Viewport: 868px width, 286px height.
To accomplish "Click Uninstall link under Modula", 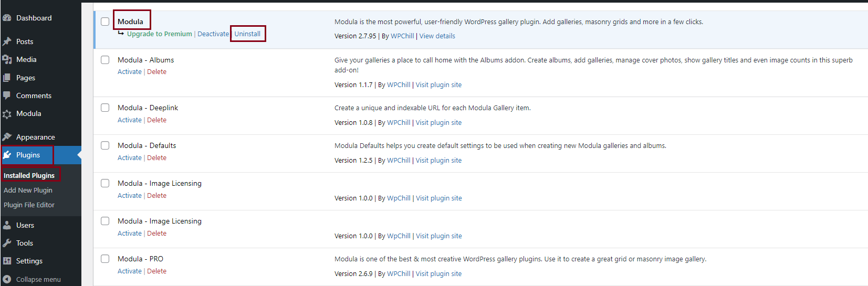I will click(247, 34).
